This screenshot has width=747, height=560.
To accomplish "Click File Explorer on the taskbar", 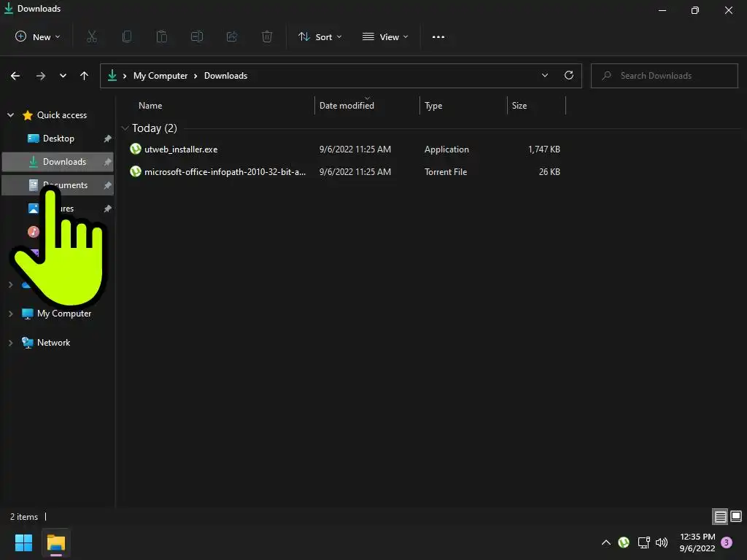I will pyautogui.click(x=55, y=542).
